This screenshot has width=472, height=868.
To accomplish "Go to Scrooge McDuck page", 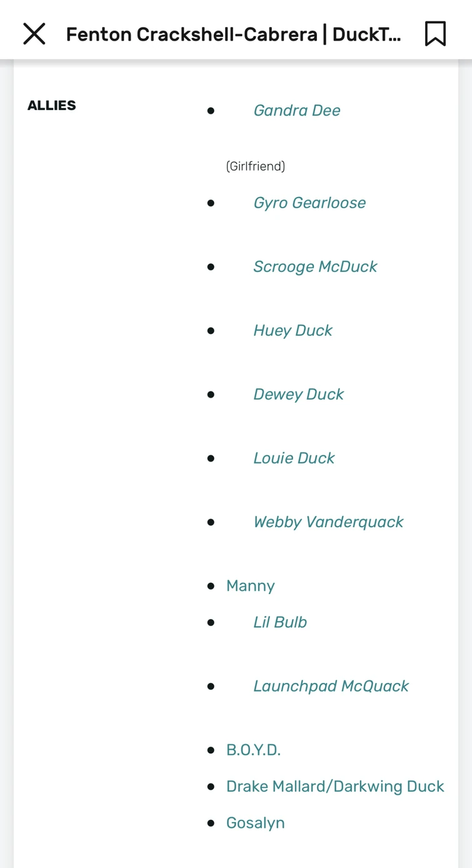I will tap(314, 266).
